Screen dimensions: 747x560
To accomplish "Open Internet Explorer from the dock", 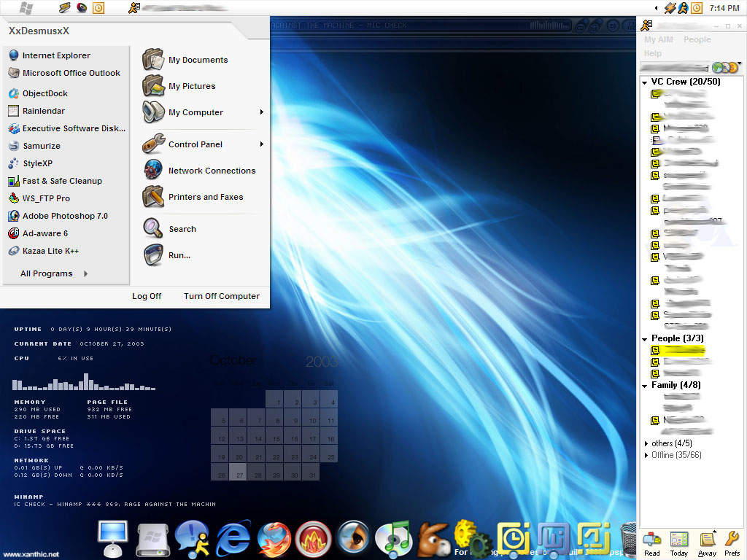I will click(234, 540).
